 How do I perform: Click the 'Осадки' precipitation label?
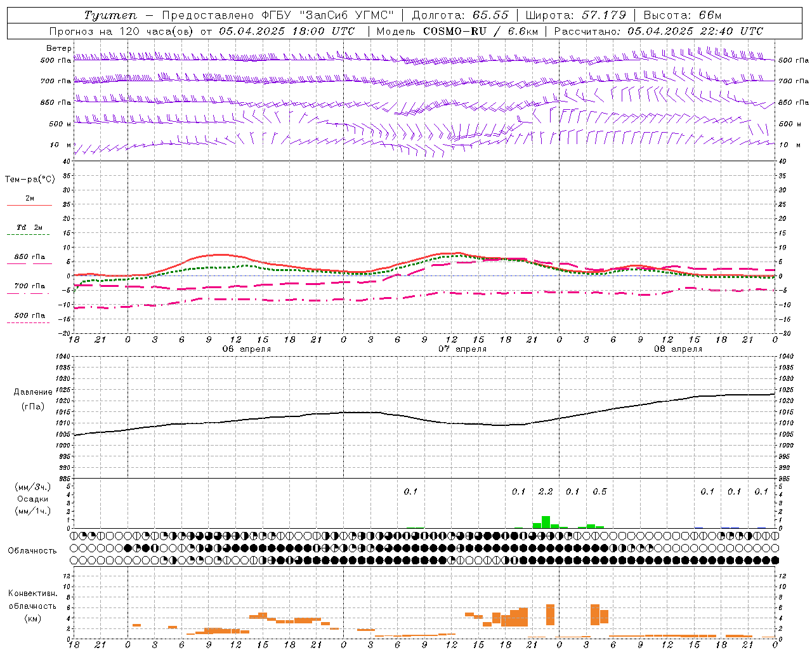tap(32, 499)
